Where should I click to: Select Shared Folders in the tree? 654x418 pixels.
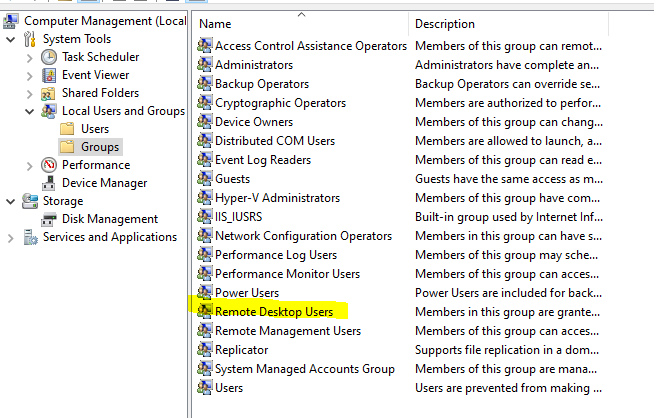(x=101, y=93)
